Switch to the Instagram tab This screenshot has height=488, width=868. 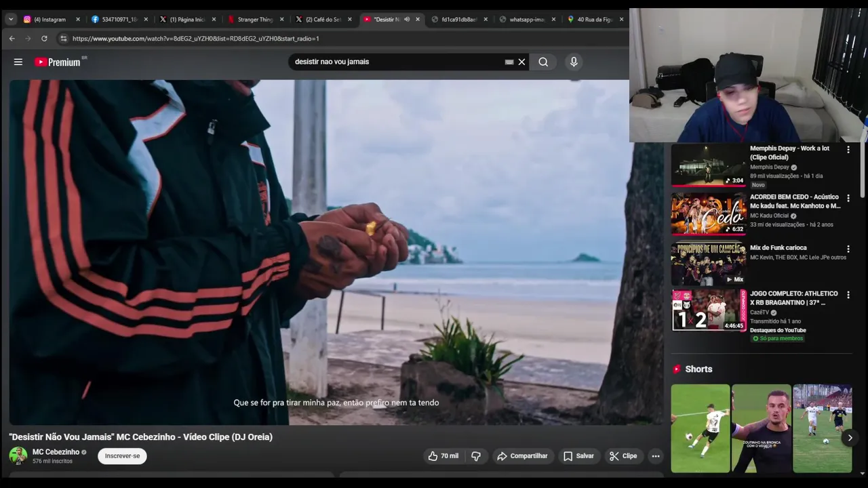tap(50, 20)
